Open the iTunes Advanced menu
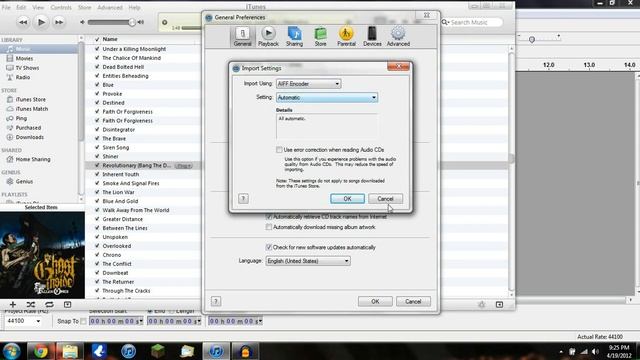 pos(110,7)
